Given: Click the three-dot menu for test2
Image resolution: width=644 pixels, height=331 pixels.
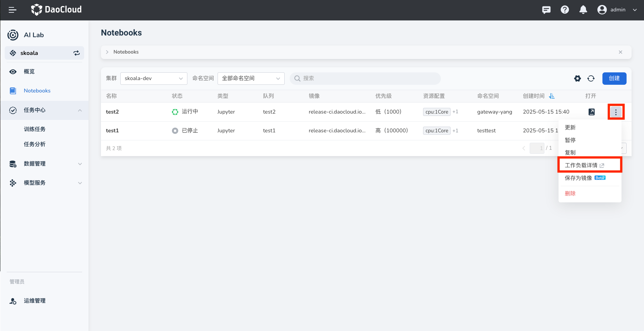Looking at the screenshot, I should 616,112.
